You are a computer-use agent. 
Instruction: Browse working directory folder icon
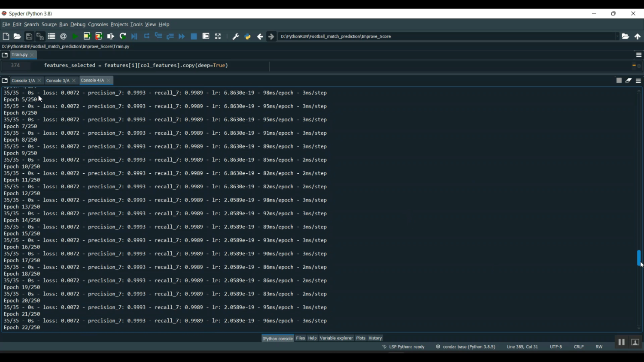pos(626,37)
